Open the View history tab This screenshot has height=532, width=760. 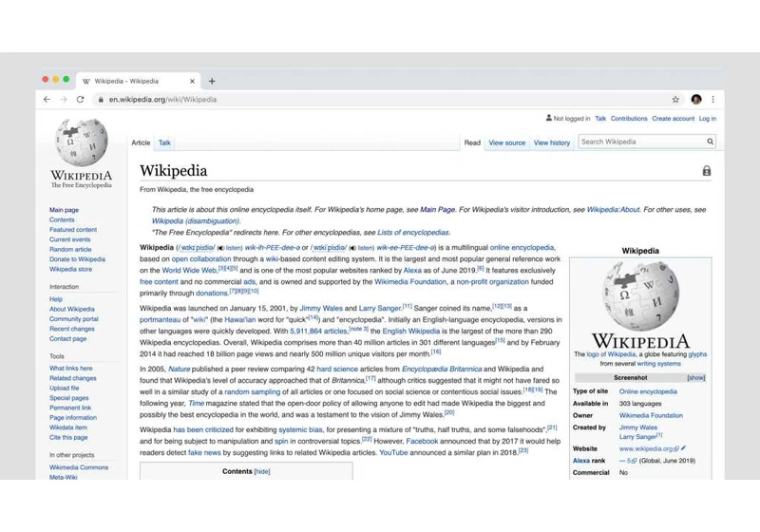click(x=552, y=142)
